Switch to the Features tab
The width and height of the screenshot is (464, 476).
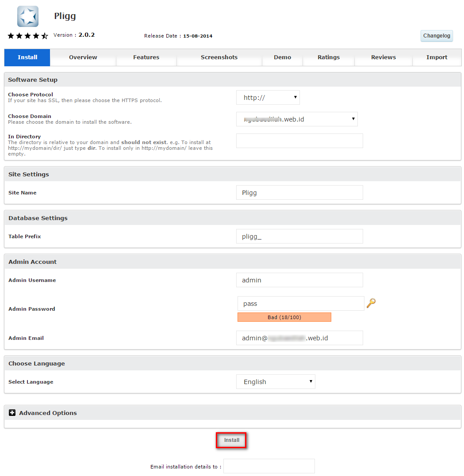pyautogui.click(x=146, y=57)
